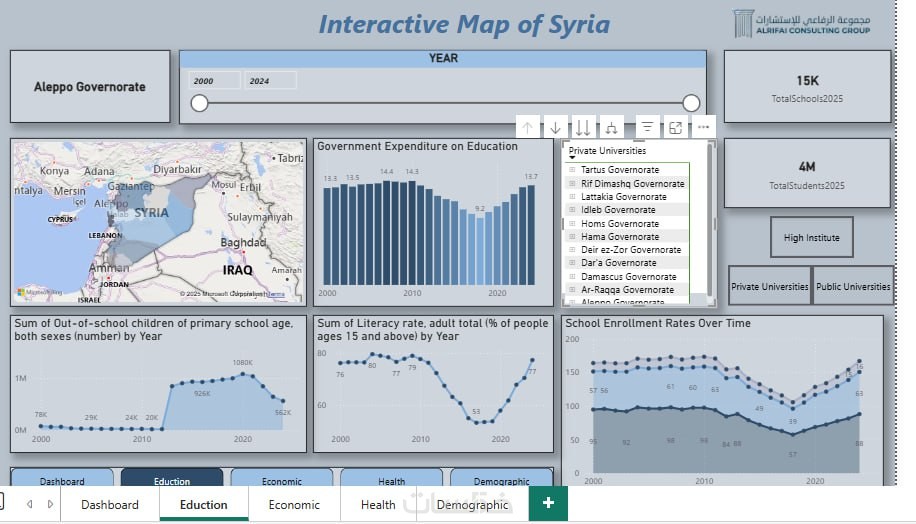
Task: Add a new page with plus button
Action: click(548, 503)
